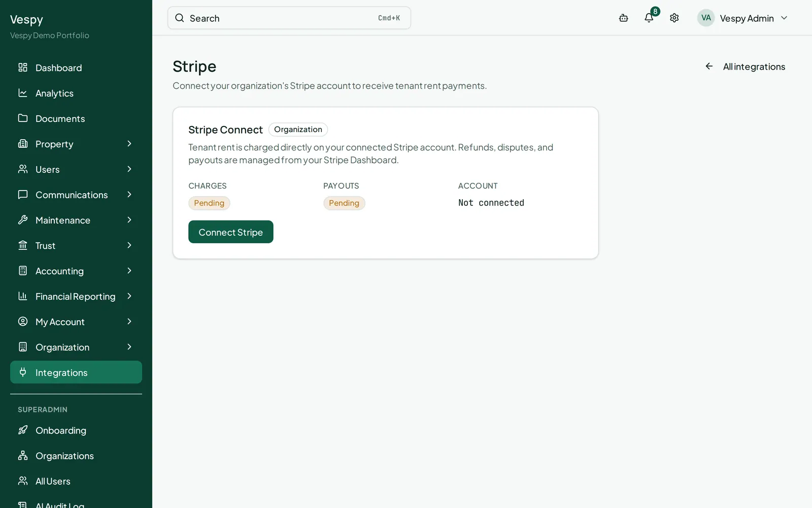The height and width of the screenshot is (508, 812).
Task: Click the Maintenance wrench icon
Action: click(23, 220)
